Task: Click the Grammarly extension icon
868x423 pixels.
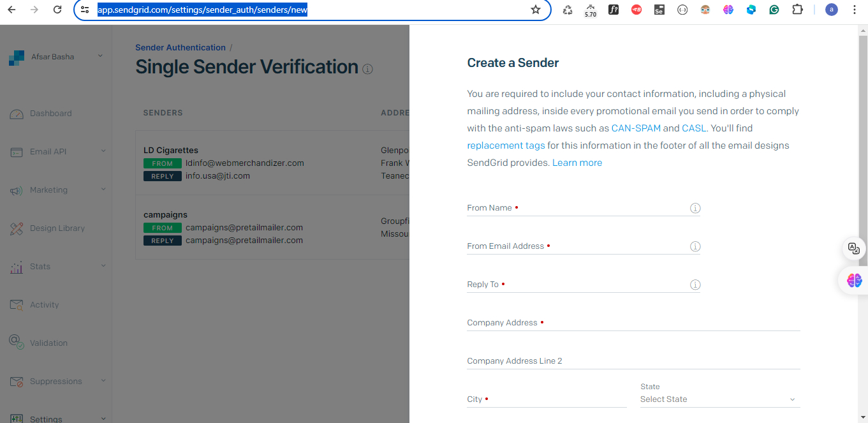Action: click(774, 10)
